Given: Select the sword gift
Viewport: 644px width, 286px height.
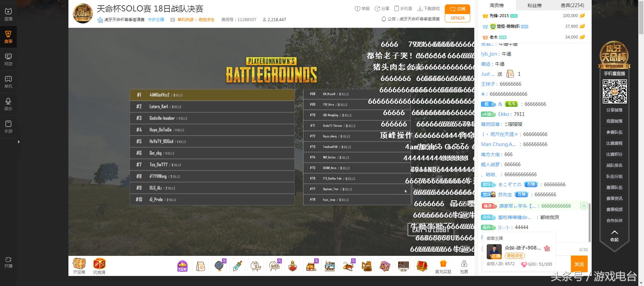Looking at the screenshot, I should pyautogui.click(x=238, y=266).
